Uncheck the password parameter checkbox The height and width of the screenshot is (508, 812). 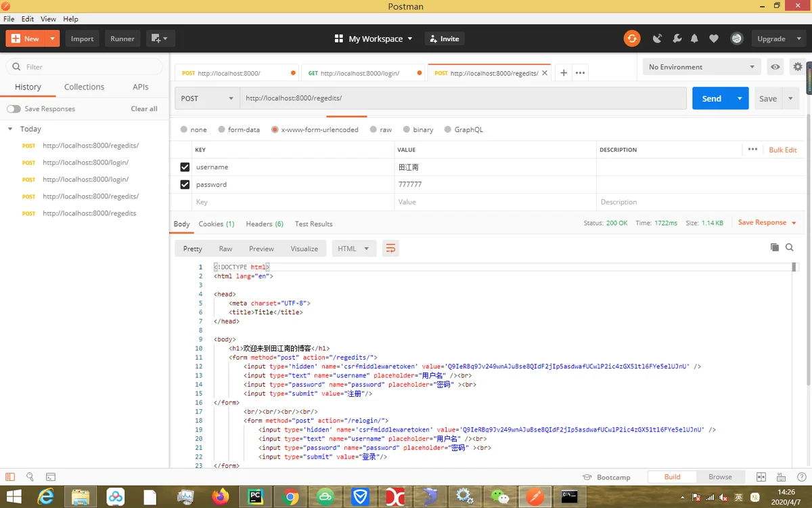[x=185, y=184]
